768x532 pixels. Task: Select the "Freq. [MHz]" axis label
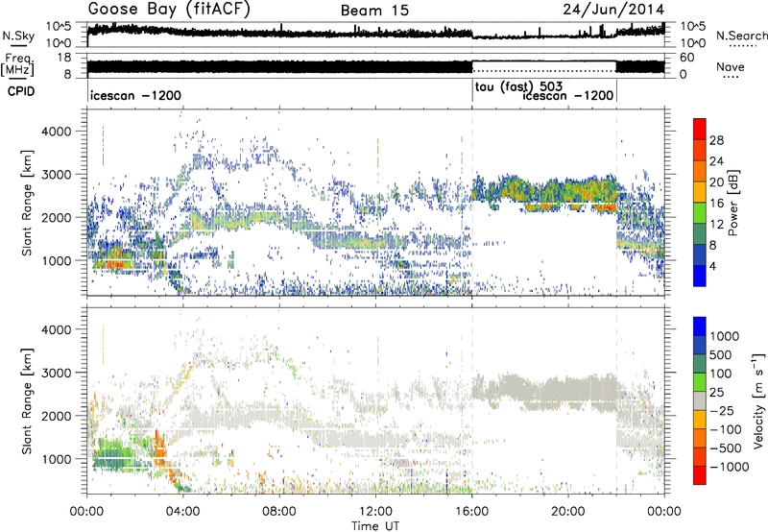[17, 65]
